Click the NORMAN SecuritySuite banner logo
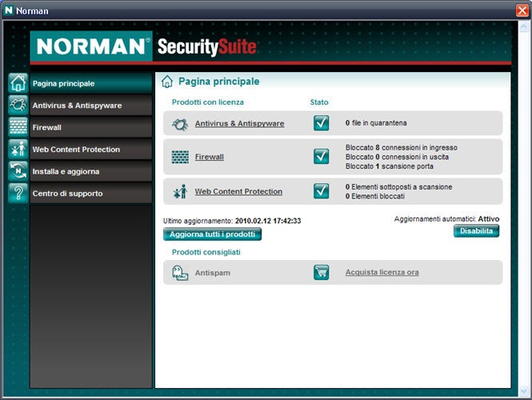 click(143, 46)
